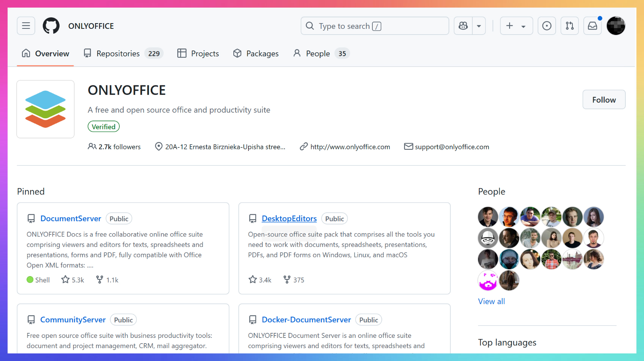Click View all people link
Image resolution: width=644 pixels, height=361 pixels.
(491, 301)
